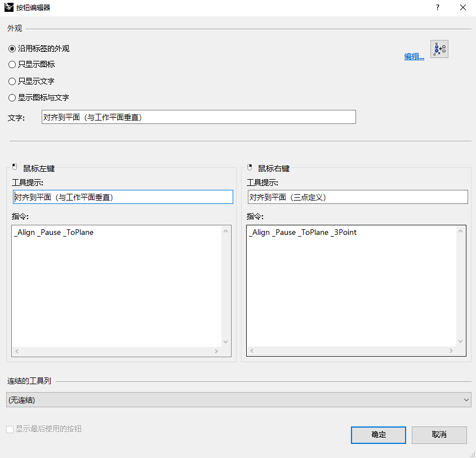Select the 显示图标与文字 appearance option

(x=12, y=97)
